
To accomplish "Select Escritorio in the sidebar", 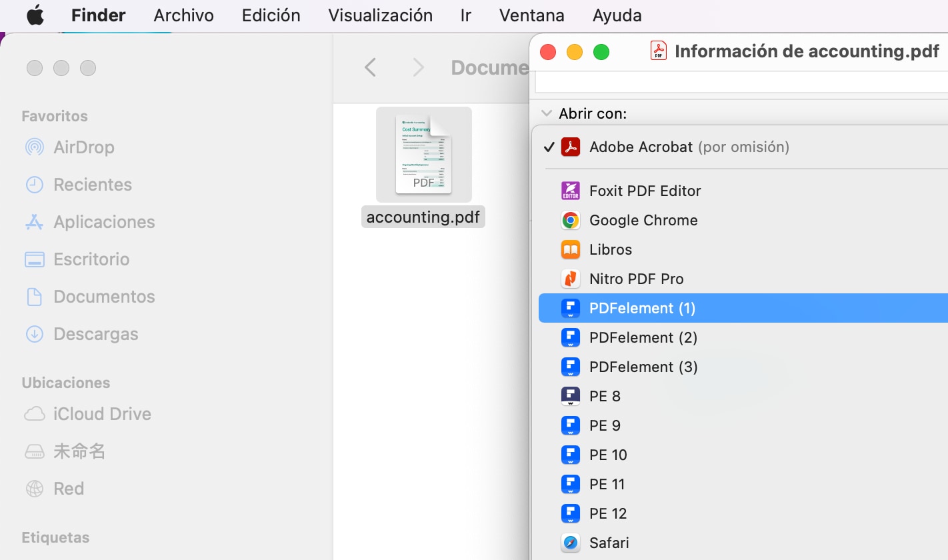I will click(91, 259).
